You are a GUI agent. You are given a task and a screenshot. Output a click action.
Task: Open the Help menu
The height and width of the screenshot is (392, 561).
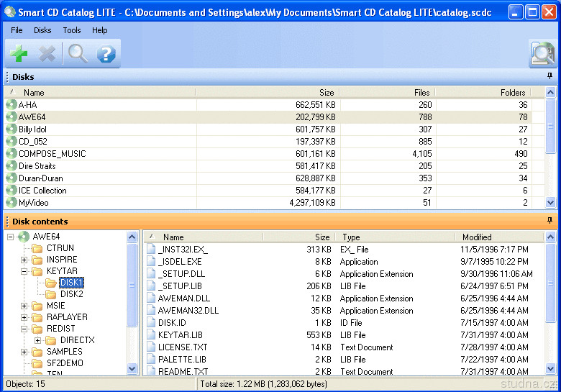pyautogui.click(x=100, y=30)
